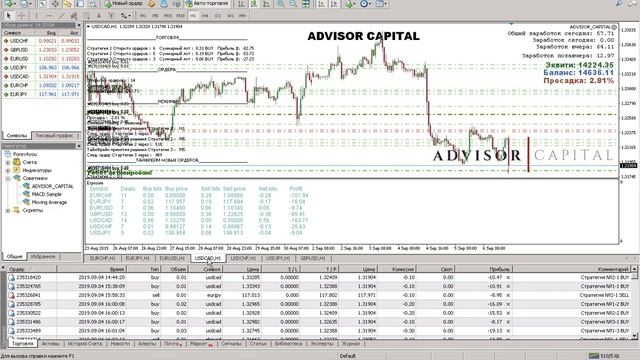Open the Profiles toolbar icon
Screen dimensions: 640x360
(x=24, y=4)
